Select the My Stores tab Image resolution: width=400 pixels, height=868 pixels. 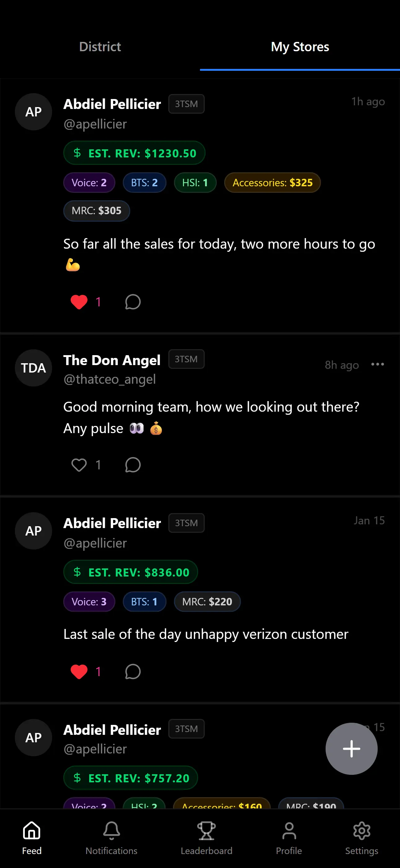[300, 47]
